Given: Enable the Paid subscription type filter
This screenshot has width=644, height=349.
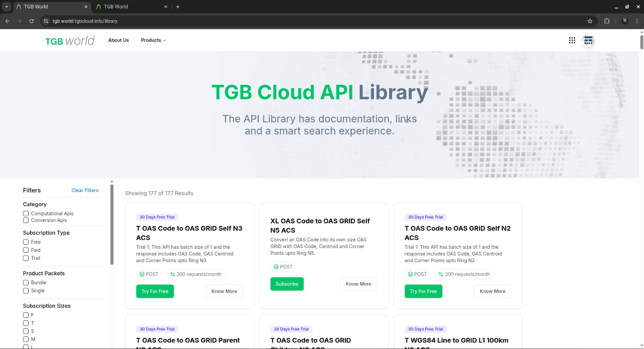Looking at the screenshot, I should (26, 250).
